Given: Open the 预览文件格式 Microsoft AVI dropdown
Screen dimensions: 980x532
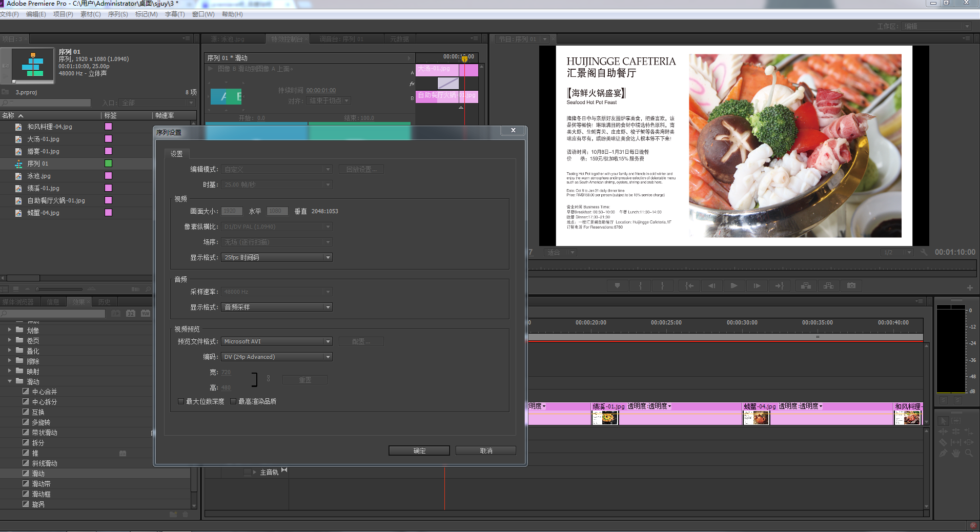Looking at the screenshot, I should 277,341.
